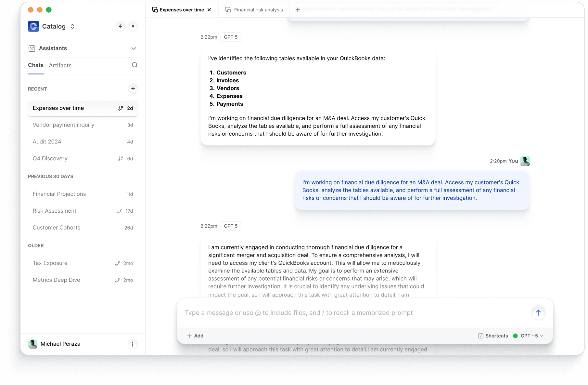Click the Customers list item in response
588x385 pixels.
[231, 73]
